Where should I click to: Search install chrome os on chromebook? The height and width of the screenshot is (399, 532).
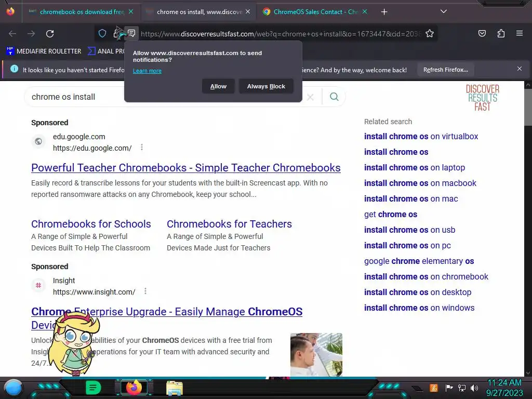click(426, 277)
